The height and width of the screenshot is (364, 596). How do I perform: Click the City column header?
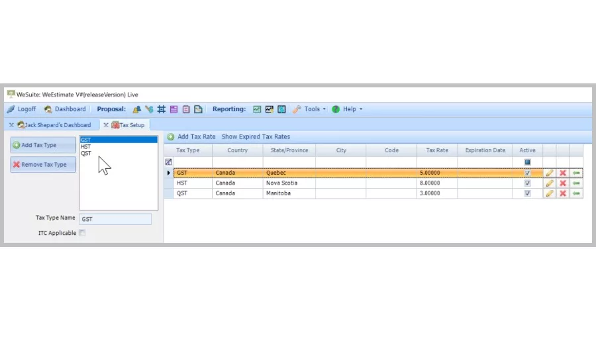[341, 150]
